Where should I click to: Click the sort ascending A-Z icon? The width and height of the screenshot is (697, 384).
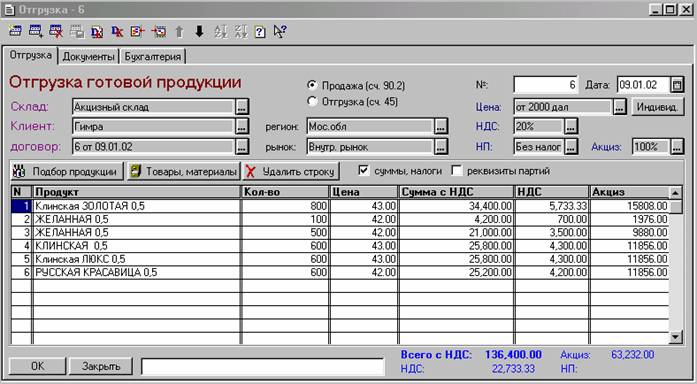point(220,31)
